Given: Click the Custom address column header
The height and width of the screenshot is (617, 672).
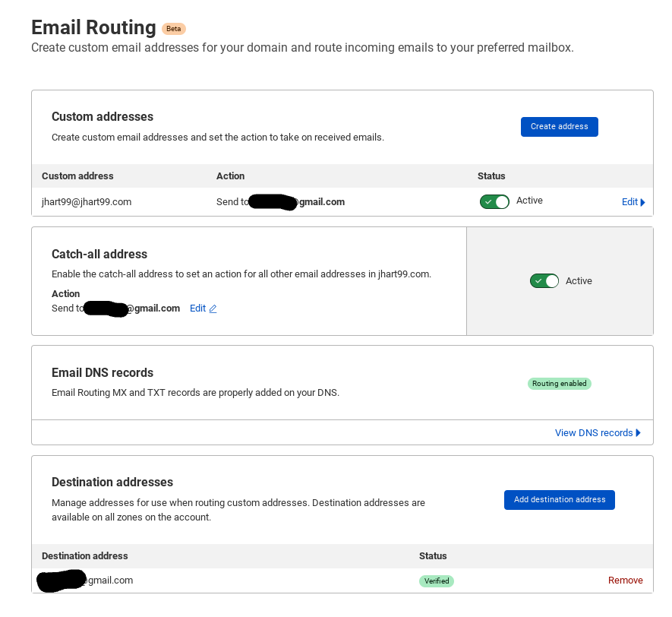Looking at the screenshot, I should coord(77,176).
